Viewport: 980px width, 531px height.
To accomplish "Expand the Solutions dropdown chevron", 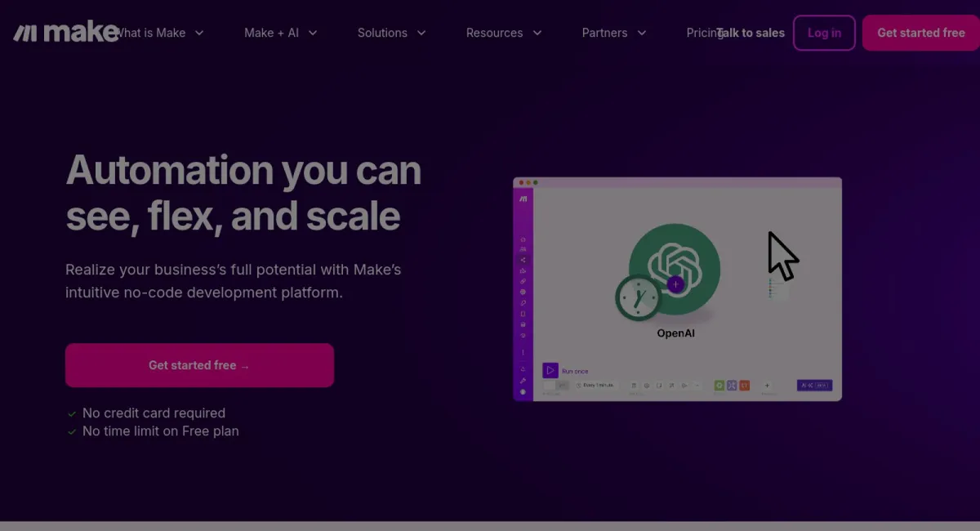I will tap(421, 33).
